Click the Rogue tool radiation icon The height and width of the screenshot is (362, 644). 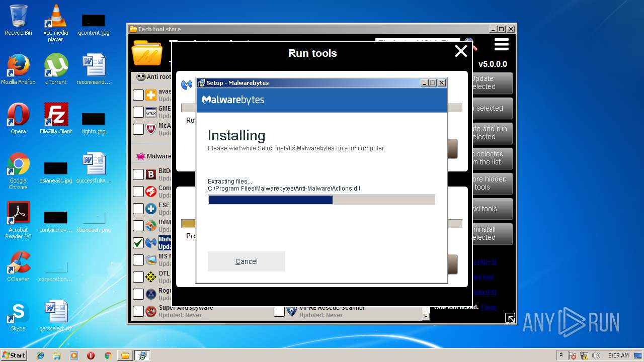[151, 294]
